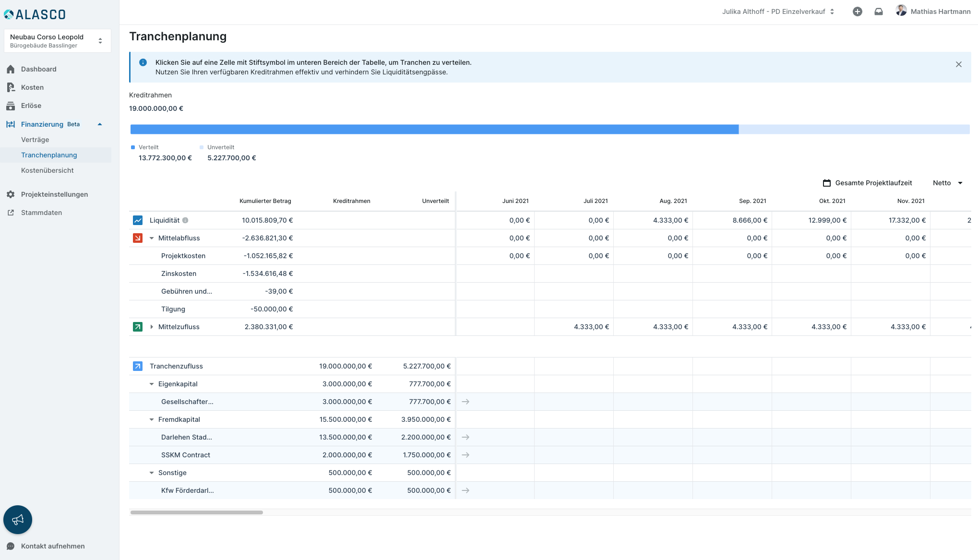Click the Kreditrahmen progress bar
This screenshot has height=560, width=978.
[x=549, y=129]
